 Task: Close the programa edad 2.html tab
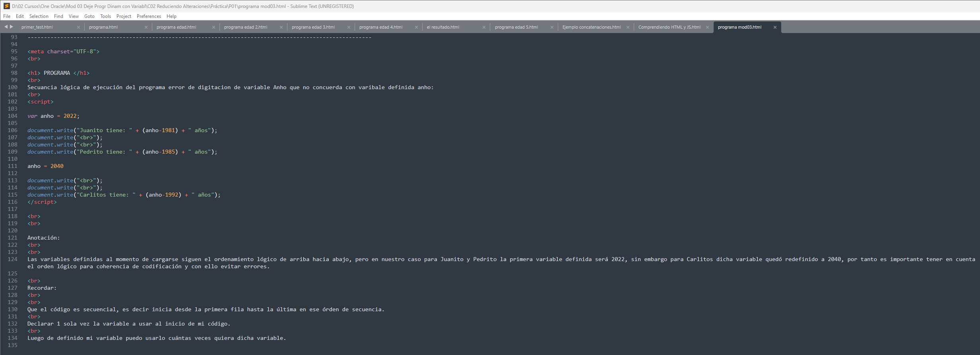click(281, 27)
